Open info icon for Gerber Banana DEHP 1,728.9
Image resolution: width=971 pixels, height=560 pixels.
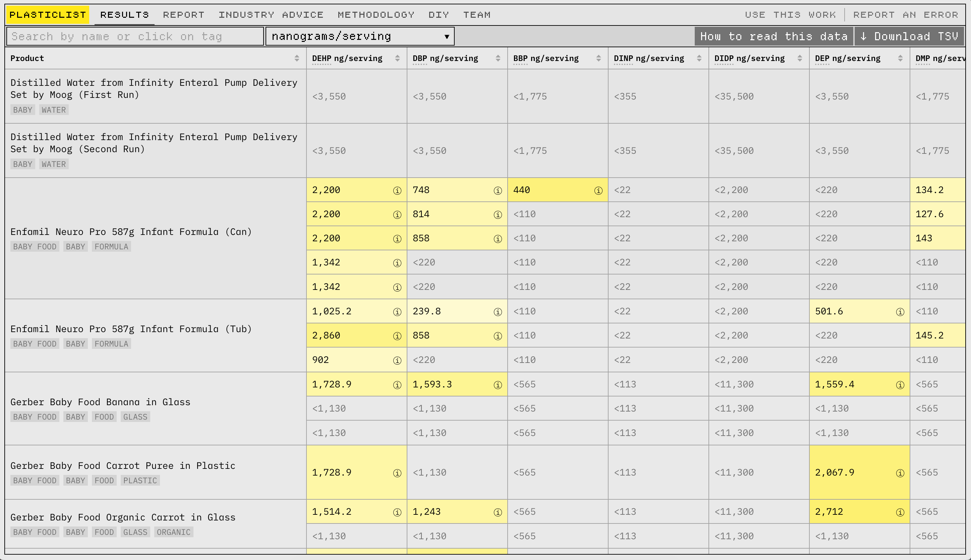point(397,385)
